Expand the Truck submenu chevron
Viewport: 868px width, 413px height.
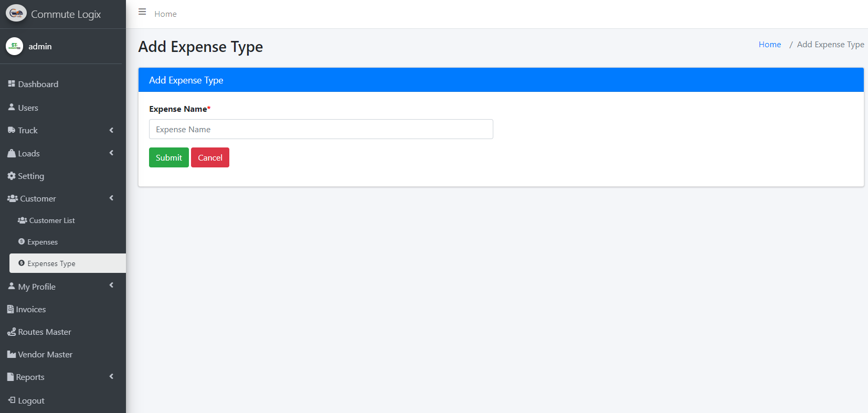[111, 130]
